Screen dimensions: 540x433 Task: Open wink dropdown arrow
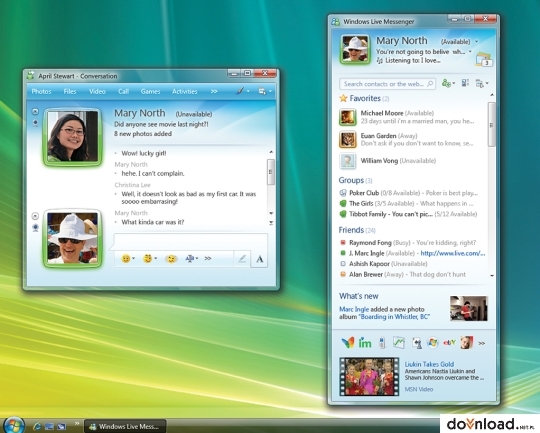[x=156, y=258]
